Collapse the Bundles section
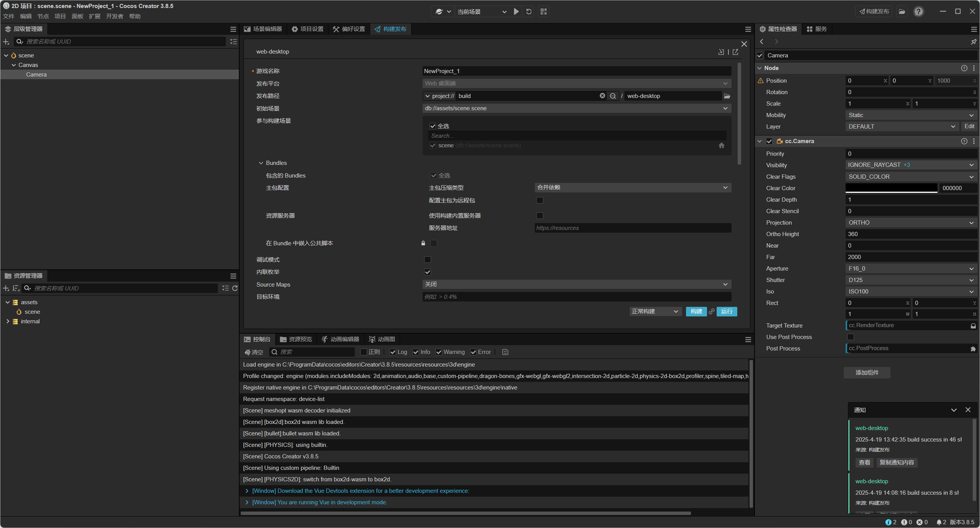Viewport: 980px width, 528px height. (x=261, y=163)
